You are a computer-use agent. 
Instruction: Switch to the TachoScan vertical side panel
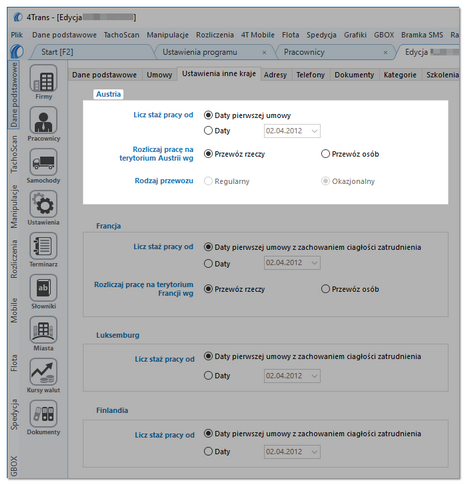pyautogui.click(x=14, y=154)
